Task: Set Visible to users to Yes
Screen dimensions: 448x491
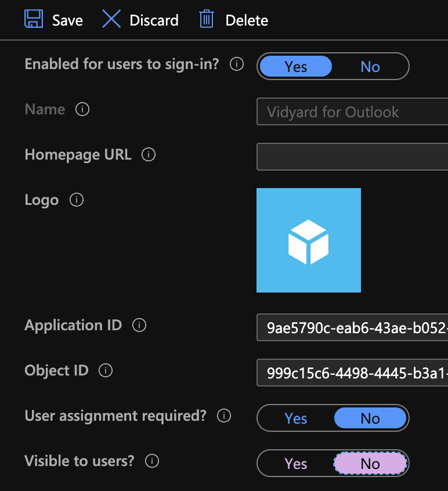Action: click(296, 464)
